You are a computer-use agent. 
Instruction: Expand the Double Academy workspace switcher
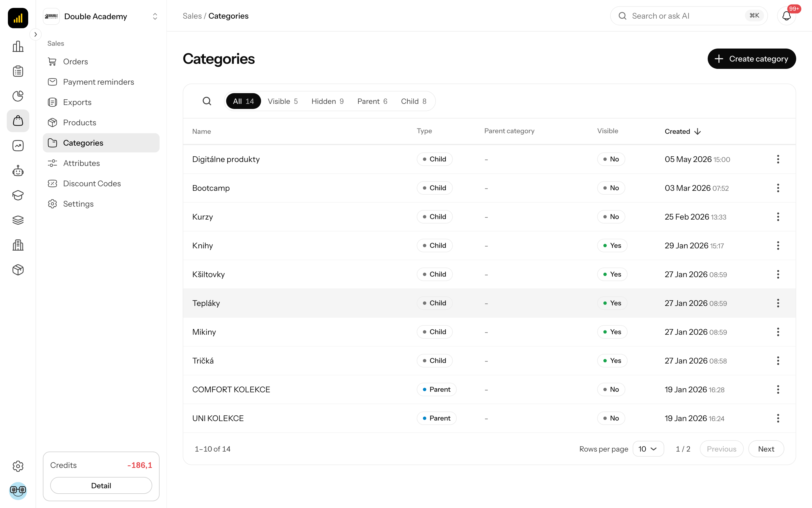[101, 16]
